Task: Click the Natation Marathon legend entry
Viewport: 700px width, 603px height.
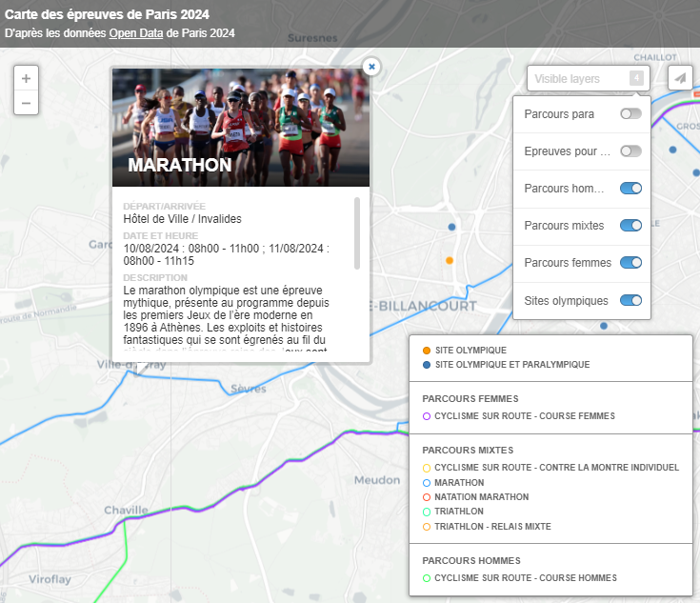Action: [481, 497]
